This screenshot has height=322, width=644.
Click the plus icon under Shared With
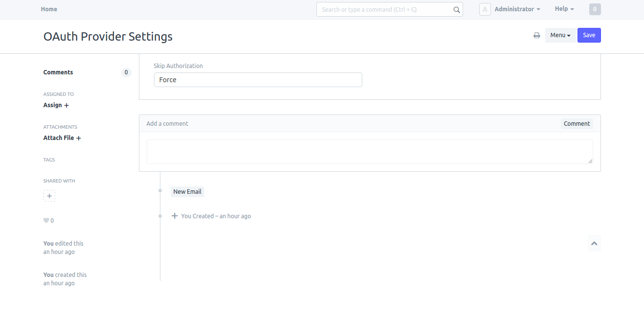pyautogui.click(x=49, y=196)
